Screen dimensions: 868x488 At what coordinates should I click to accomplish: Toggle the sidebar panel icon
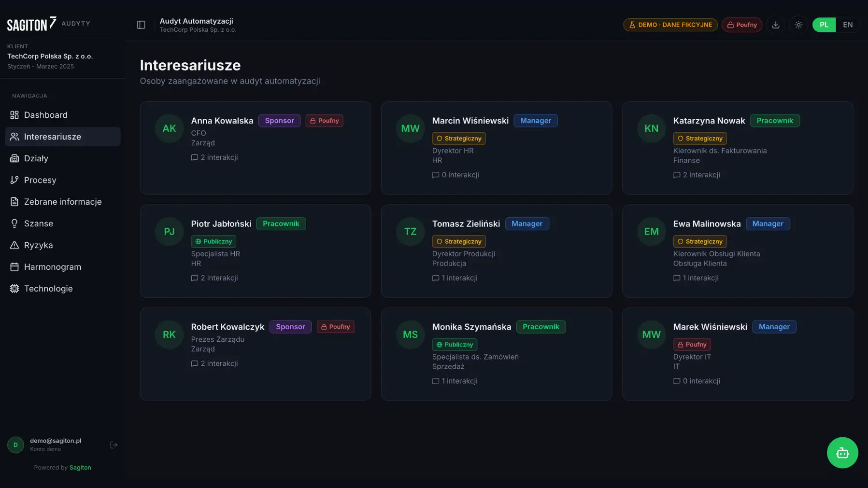[x=141, y=25]
